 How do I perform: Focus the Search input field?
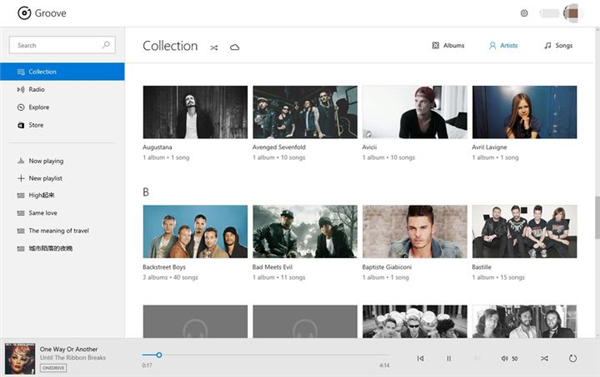(62, 45)
